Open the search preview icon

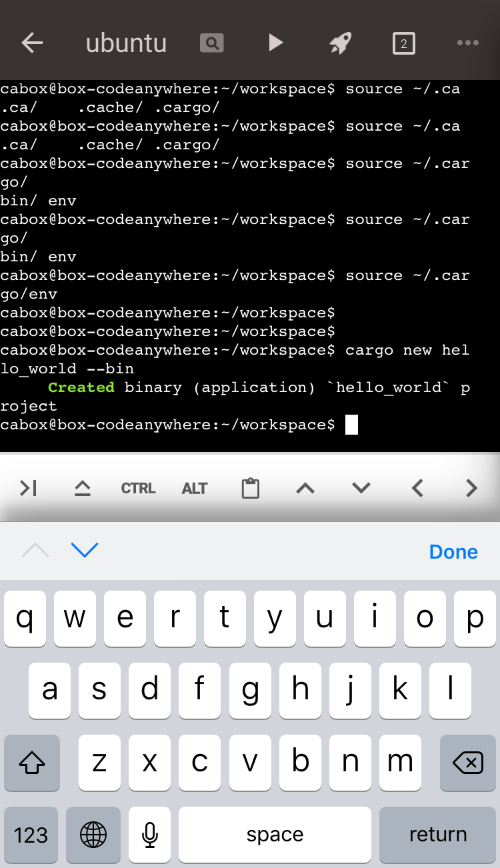coord(211,43)
